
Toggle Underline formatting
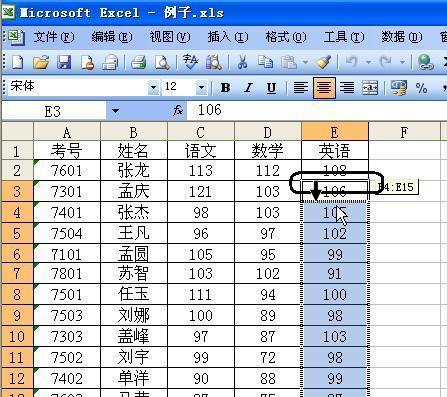coord(271,88)
